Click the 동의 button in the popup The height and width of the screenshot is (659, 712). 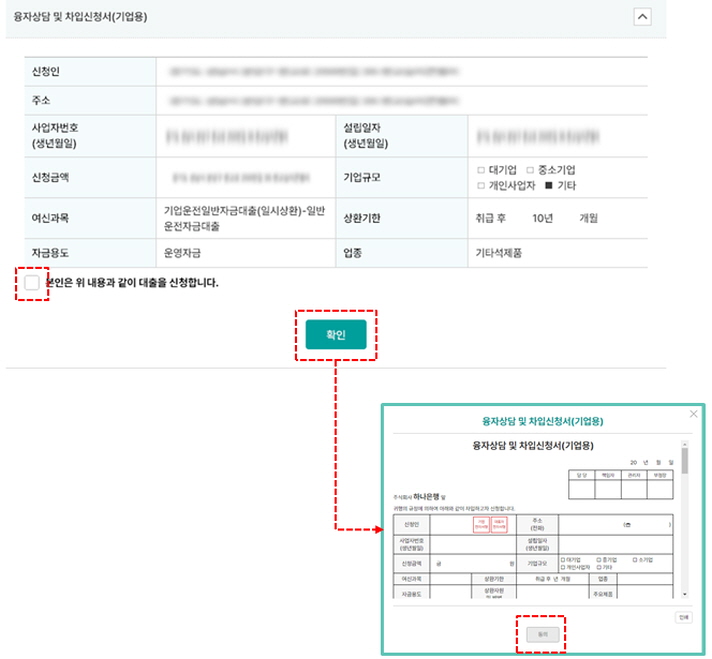click(x=540, y=634)
